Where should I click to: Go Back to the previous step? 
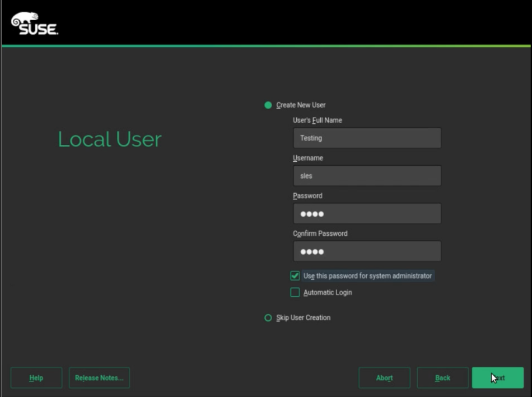pyautogui.click(x=442, y=378)
